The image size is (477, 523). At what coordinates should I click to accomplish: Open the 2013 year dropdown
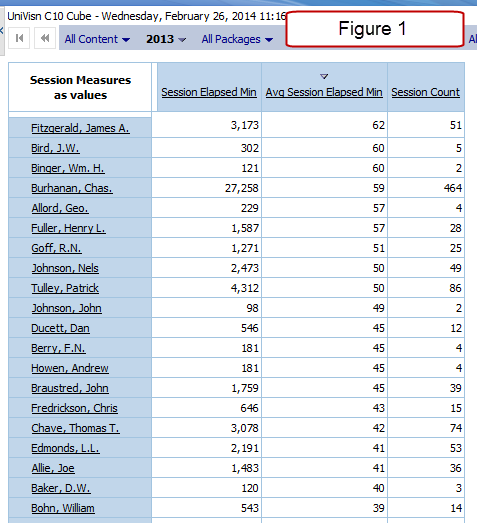tap(166, 39)
